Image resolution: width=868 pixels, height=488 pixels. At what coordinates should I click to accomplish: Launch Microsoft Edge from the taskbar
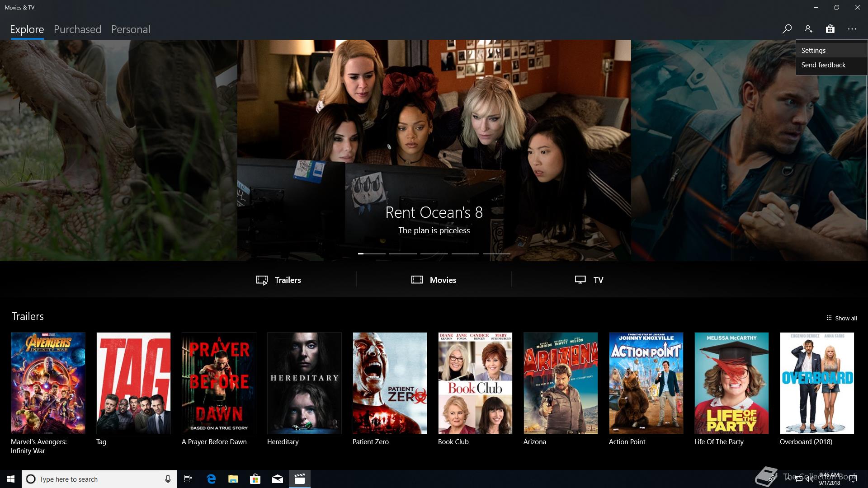tap(211, 479)
